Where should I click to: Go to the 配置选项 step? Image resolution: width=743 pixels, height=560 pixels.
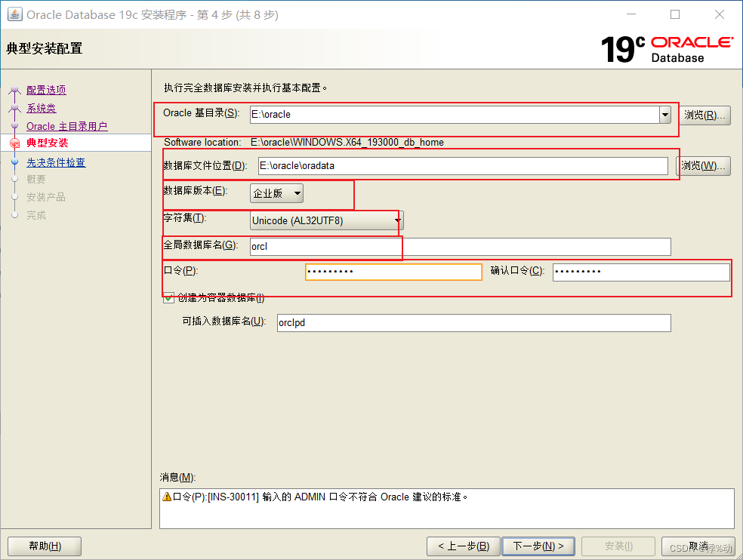pos(47,90)
